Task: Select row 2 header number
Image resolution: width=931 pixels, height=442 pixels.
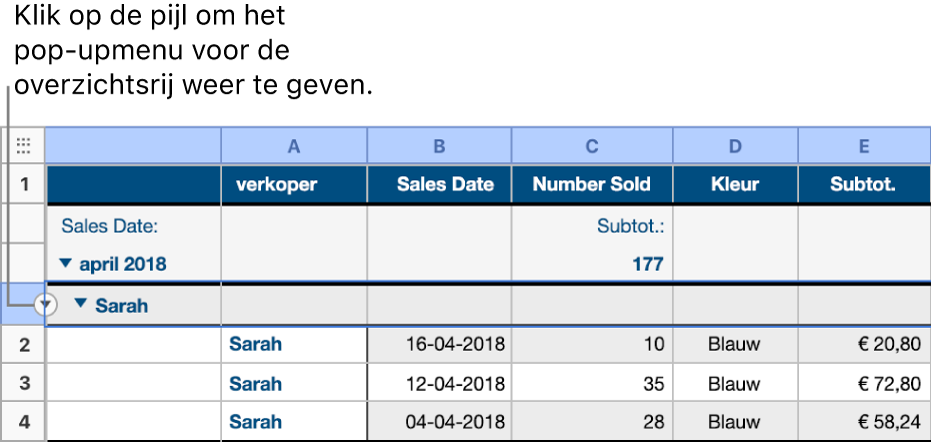Action: pos(23,345)
